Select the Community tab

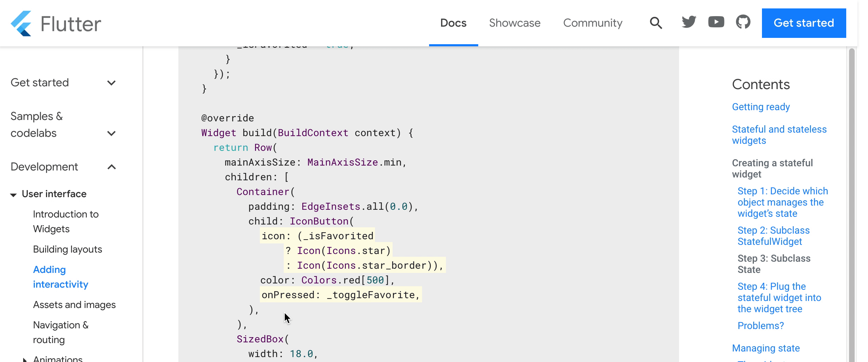click(x=593, y=23)
